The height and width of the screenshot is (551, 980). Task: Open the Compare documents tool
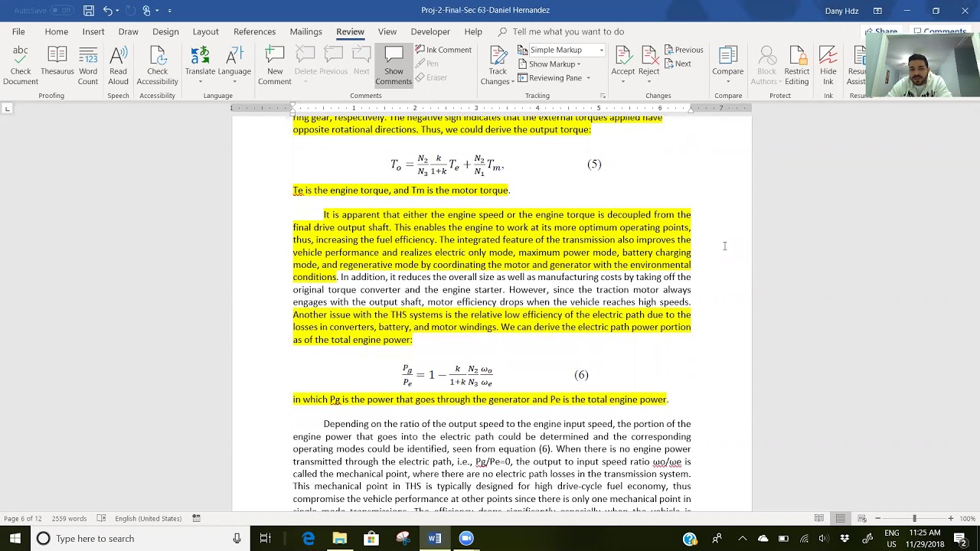point(728,66)
